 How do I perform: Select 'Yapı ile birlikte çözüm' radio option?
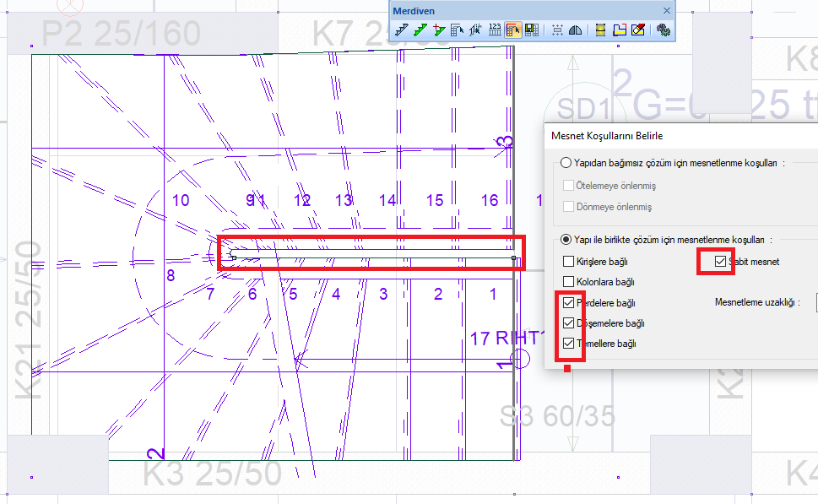[566, 240]
